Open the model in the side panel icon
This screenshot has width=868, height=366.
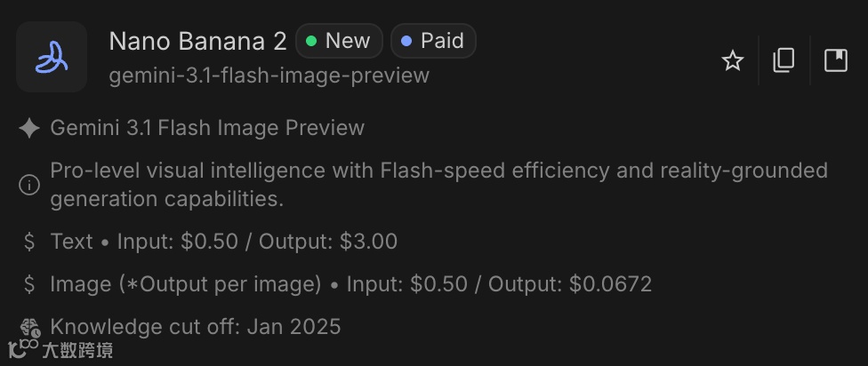[835, 60]
